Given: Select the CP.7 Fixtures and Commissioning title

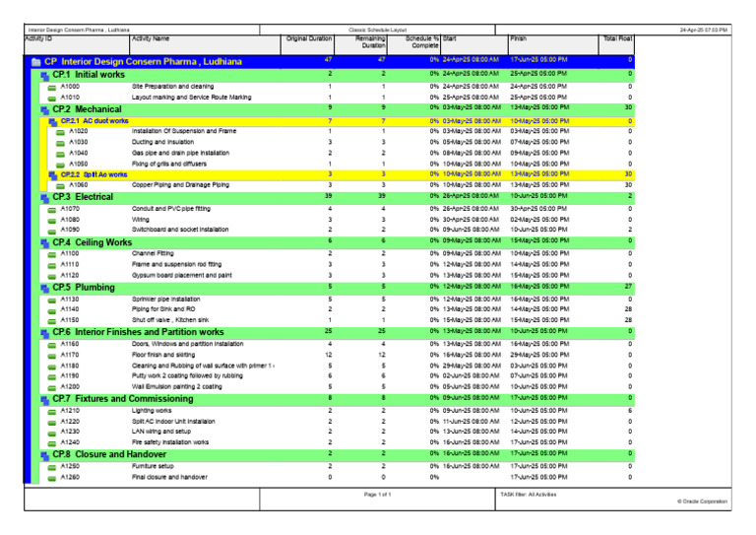Looking at the screenshot, I should [x=123, y=399].
